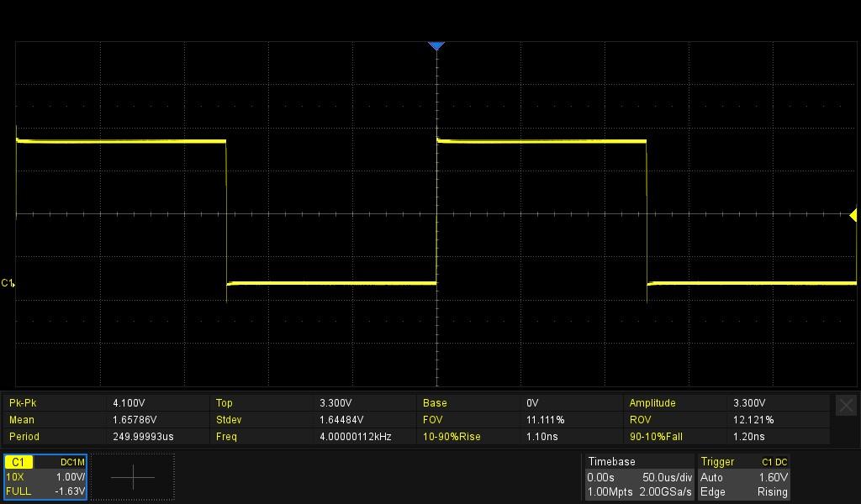Viewport: 861px width, 504px height.
Task: Select the 10-90%Rise value 1.10ns
Action: pyautogui.click(x=542, y=437)
